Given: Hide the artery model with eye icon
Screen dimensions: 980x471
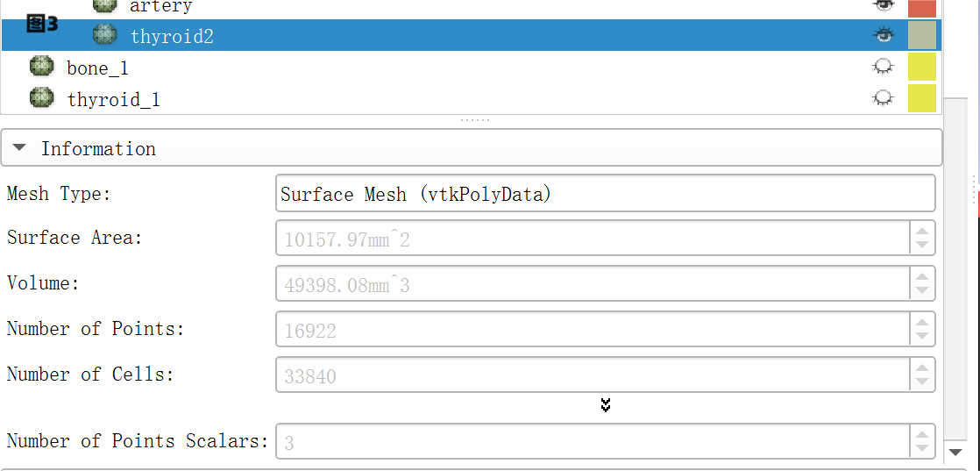Looking at the screenshot, I should coord(884,5).
